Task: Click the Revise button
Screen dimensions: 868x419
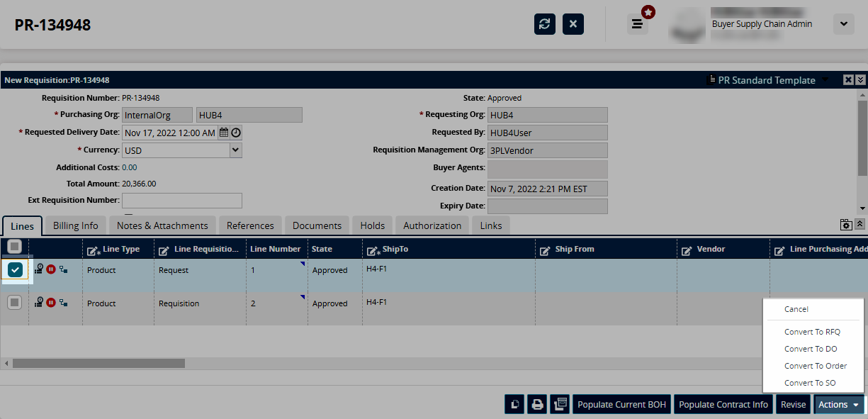Action: pyautogui.click(x=793, y=404)
